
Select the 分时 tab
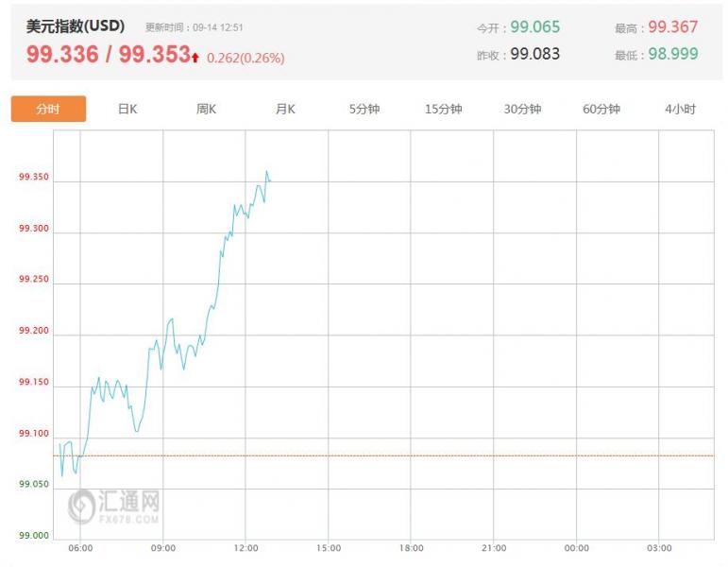coord(48,109)
